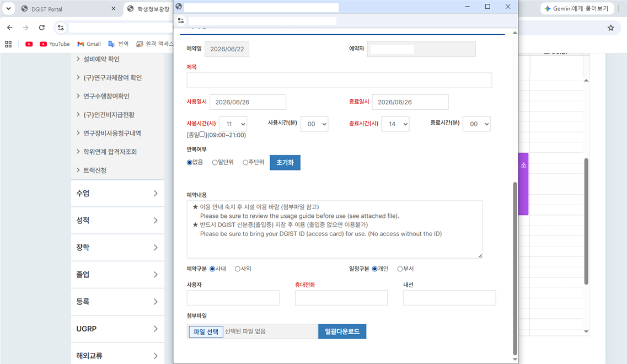The image size is (627, 364).
Task: Open 연구장비사용청구내역 menu item
Action: coord(112,133)
